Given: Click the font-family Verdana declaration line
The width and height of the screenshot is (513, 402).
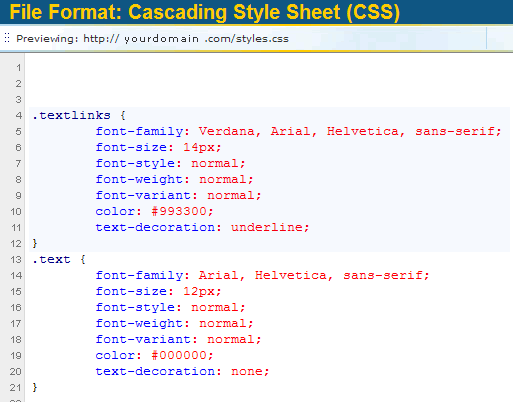Looking at the screenshot, I should (298, 131).
